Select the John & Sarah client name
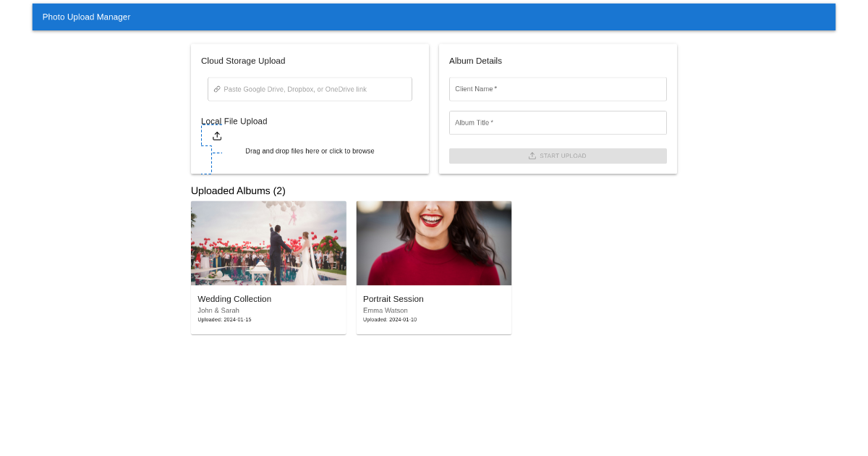868x456 pixels. pos(218,311)
